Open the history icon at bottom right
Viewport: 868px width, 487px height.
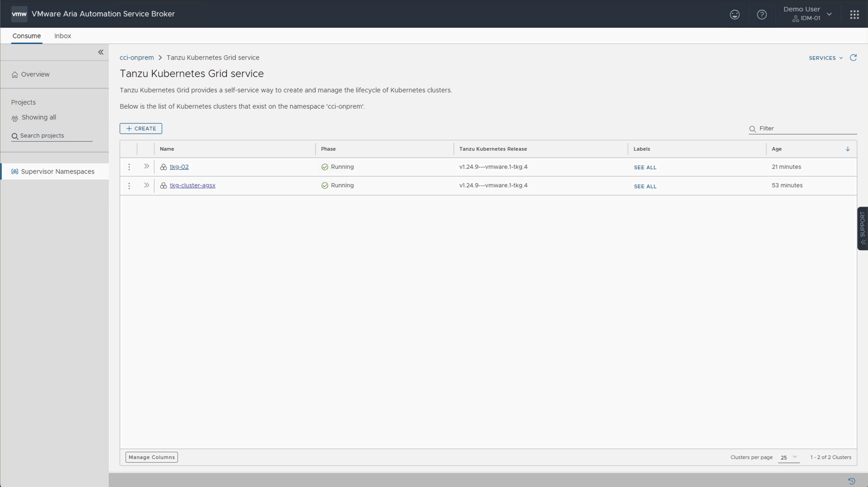(x=851, y=481)
